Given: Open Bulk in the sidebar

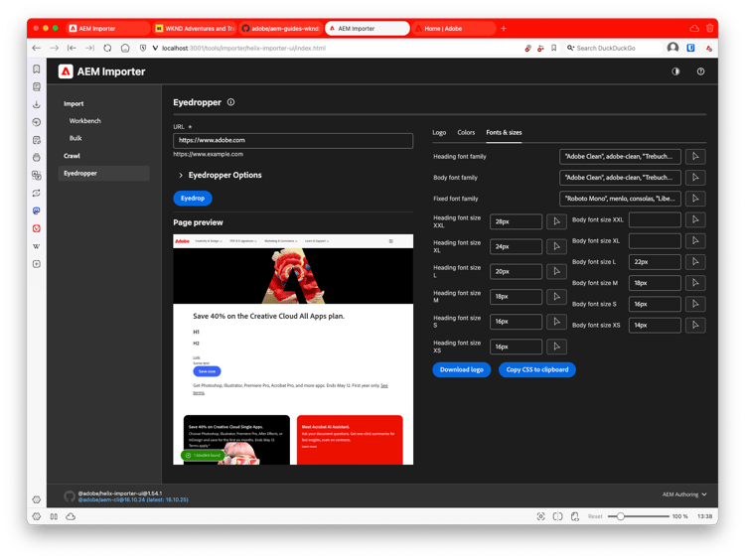Looking at the screenshot, I should [75, 138].
